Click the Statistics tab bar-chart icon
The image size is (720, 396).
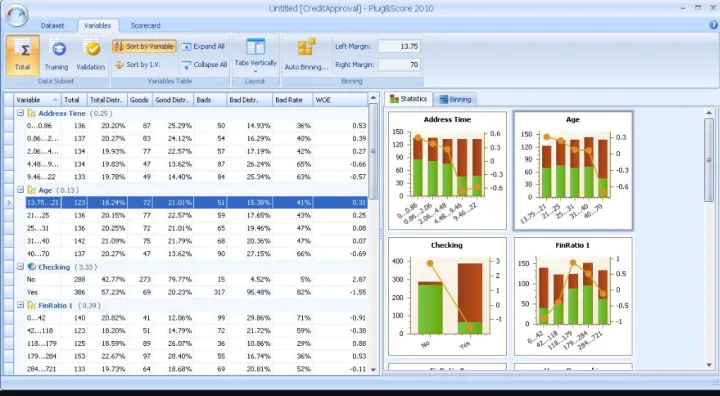click(394, 99)
